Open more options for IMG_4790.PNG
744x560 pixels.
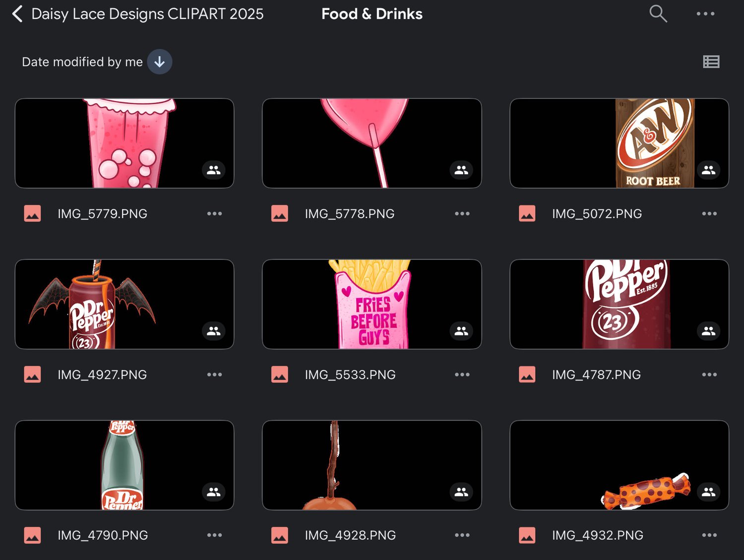214,535
